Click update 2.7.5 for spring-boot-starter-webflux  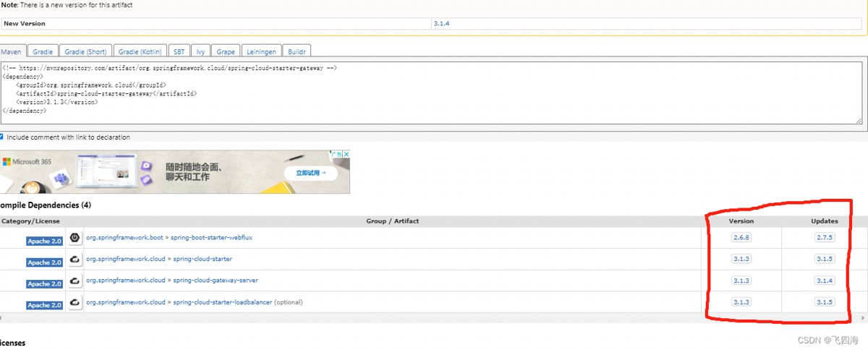pyautogui.click(x=825, y=237)
